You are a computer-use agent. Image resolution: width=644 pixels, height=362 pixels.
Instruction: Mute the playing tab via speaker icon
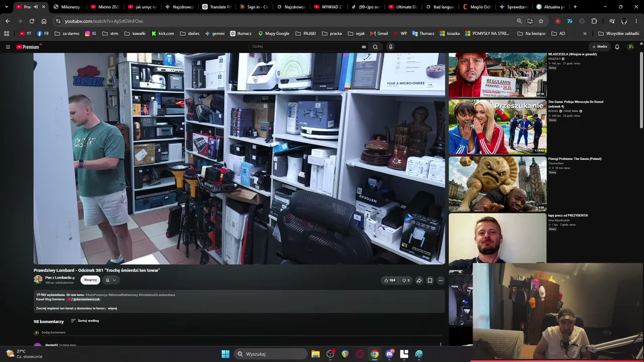point(36,7)
